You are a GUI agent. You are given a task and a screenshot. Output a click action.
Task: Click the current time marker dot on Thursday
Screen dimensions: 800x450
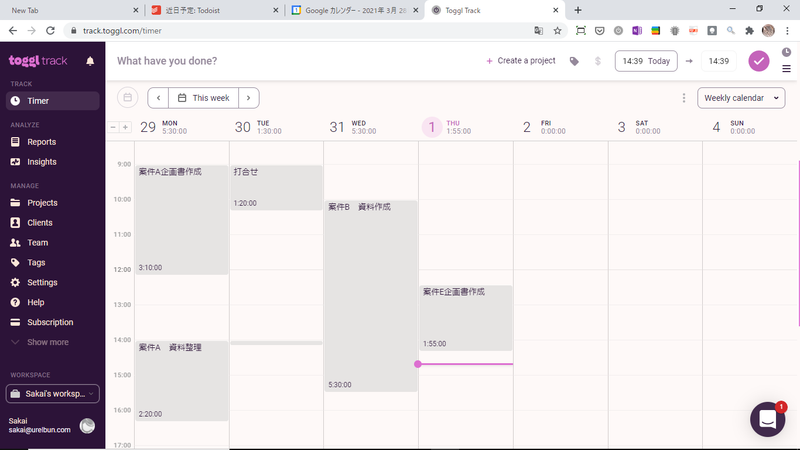418,364
